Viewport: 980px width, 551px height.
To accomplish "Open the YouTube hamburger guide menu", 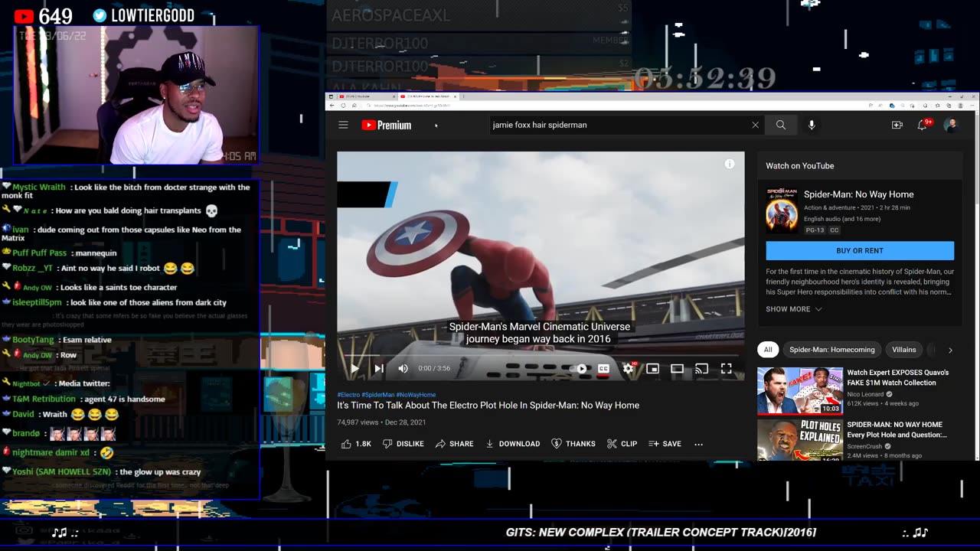I will [x=343, y=125].
